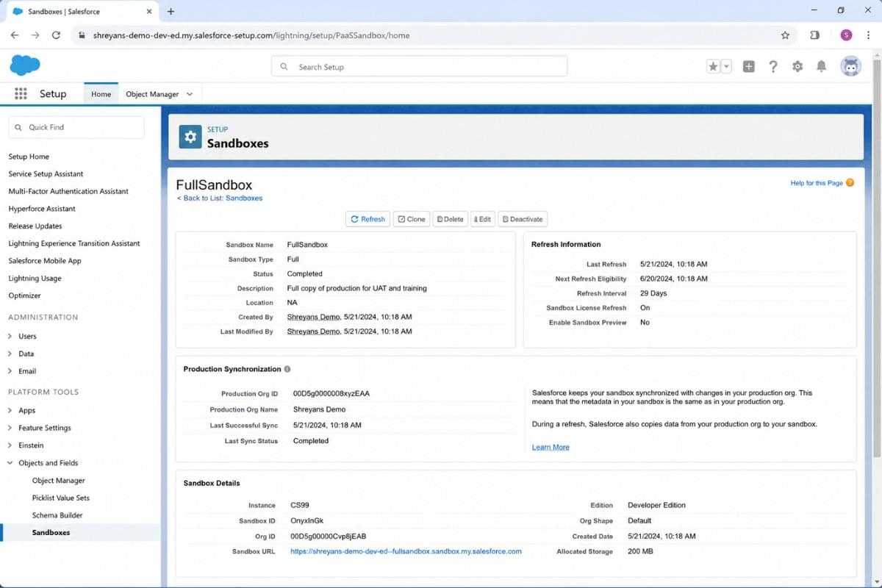
Task: Open Multi-Factor Authentication Assistant
Action: [68, 191]
